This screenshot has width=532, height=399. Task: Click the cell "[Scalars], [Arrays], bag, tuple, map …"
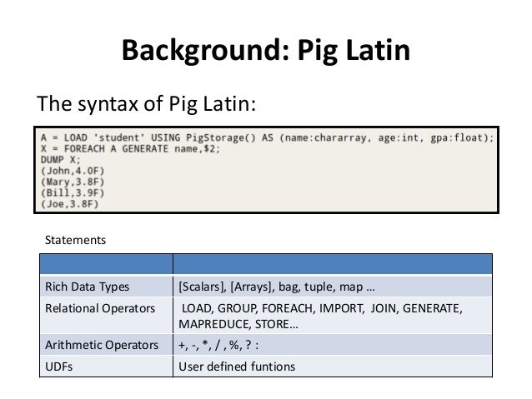click(333, 287)
